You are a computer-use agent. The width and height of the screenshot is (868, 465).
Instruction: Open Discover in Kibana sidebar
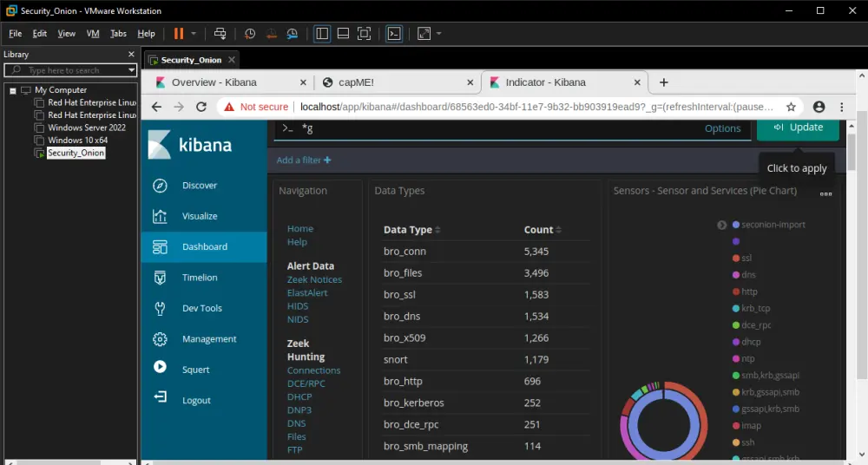[x=204, y=186]
